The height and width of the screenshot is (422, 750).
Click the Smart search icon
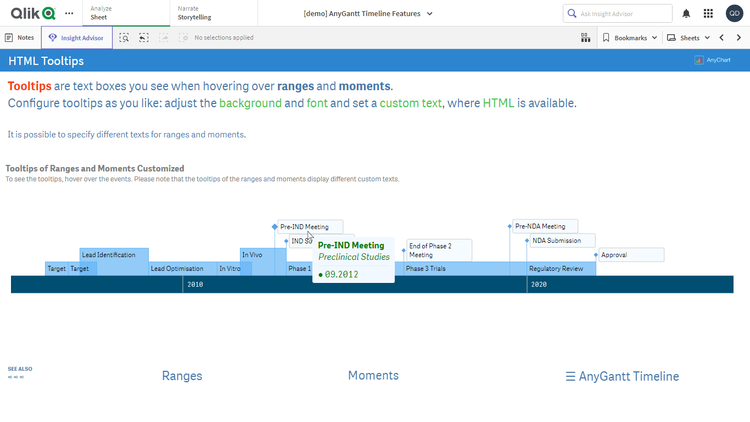pyautogui.click(x=124, y=37)
